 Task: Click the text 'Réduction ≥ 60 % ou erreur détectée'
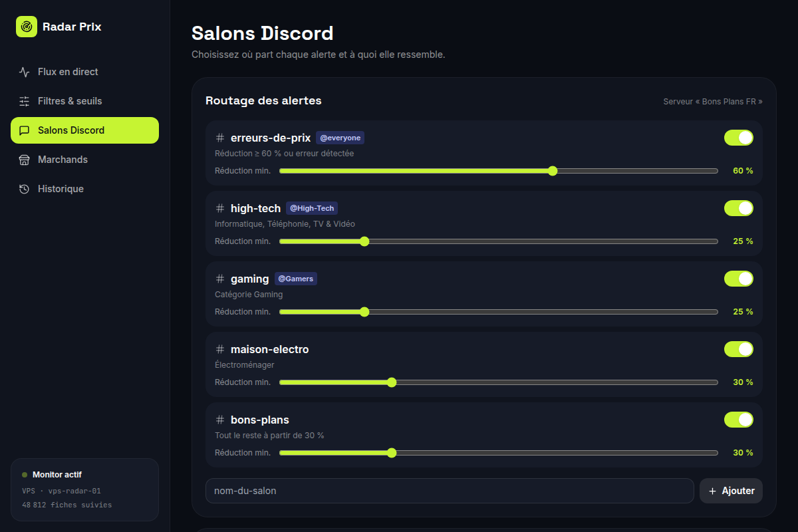pyautogui.click(x=284, y=154)
